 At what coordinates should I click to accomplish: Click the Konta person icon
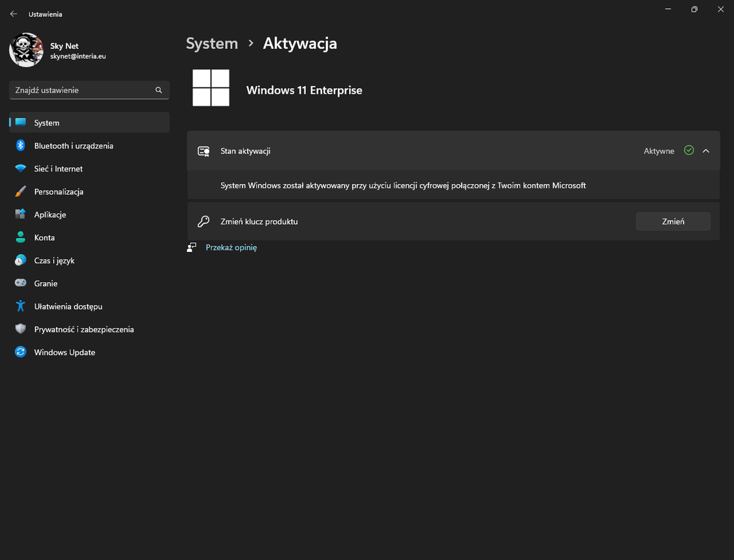click(20, 237)
